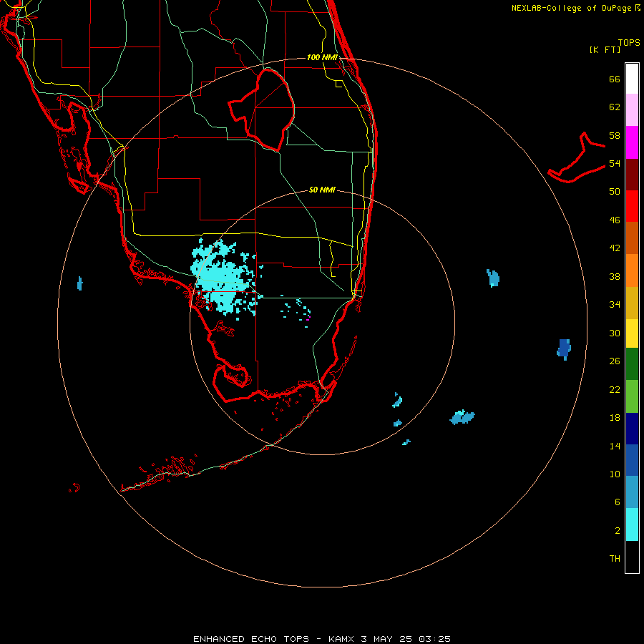Select the yellow swatch above 30

tap(632, 333)
